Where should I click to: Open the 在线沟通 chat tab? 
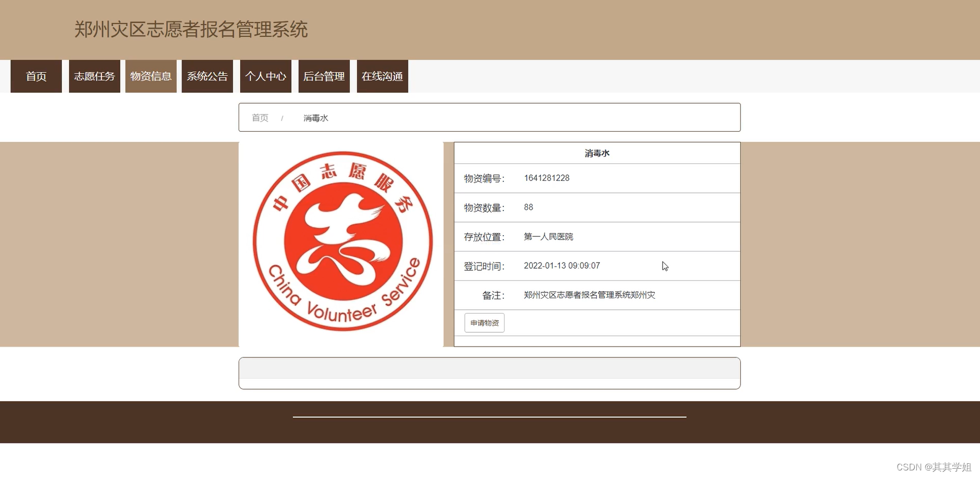(382, 76)
